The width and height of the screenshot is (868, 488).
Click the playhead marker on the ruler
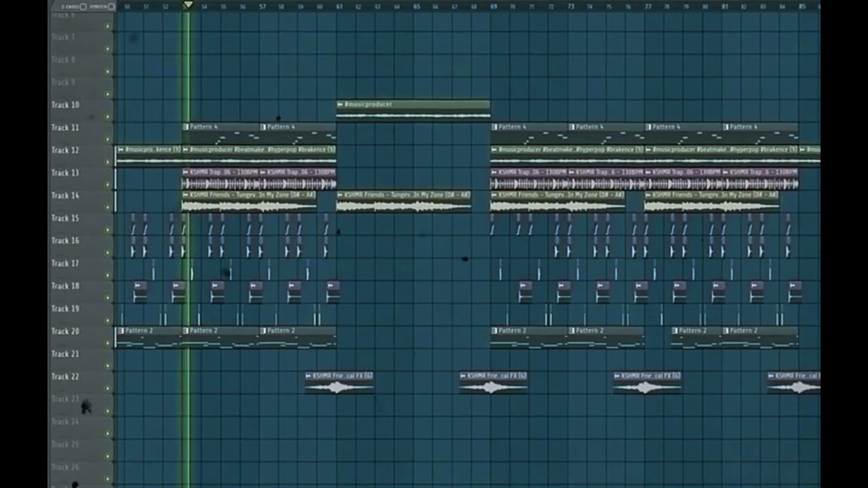188,5
